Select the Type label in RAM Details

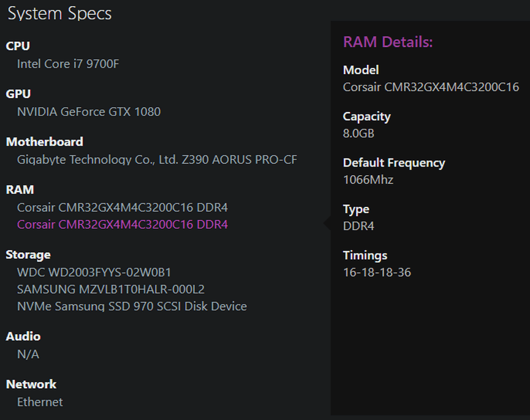pos(356,209)
